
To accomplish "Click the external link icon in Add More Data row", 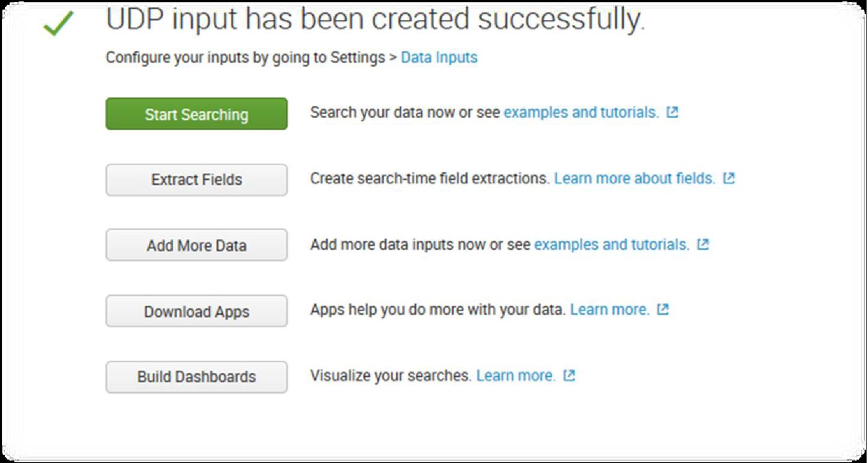I will coord(702,244).
